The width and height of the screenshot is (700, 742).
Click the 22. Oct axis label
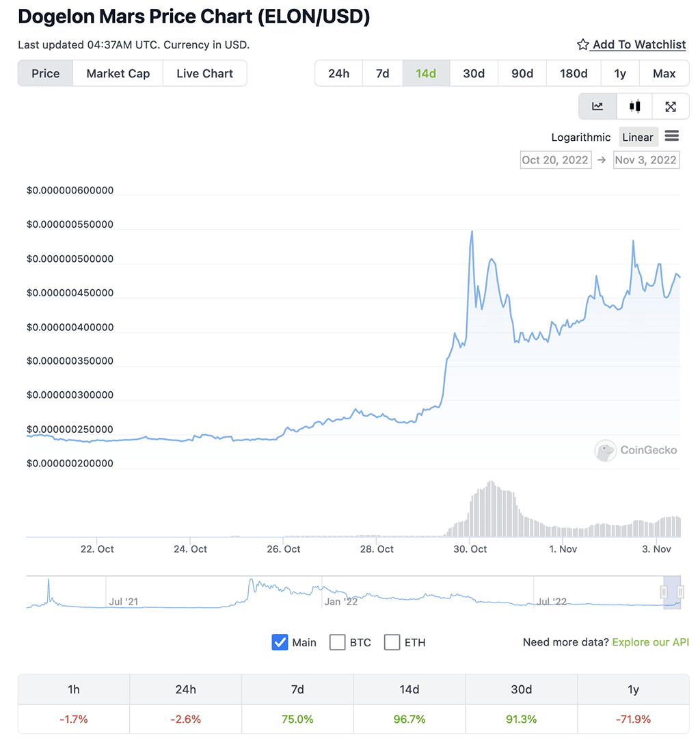point(97,549)
